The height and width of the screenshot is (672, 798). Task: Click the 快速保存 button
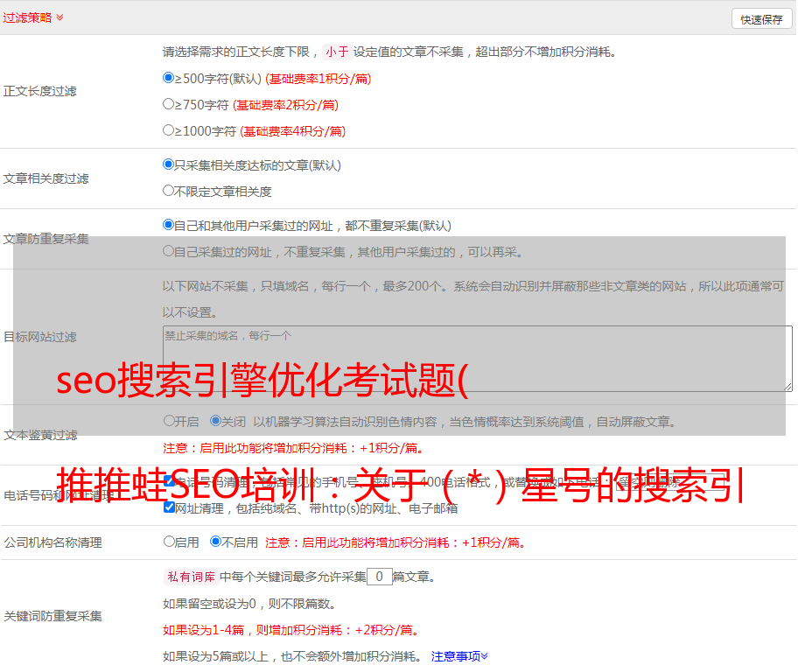pyautogui.click(x=761, y=19)
